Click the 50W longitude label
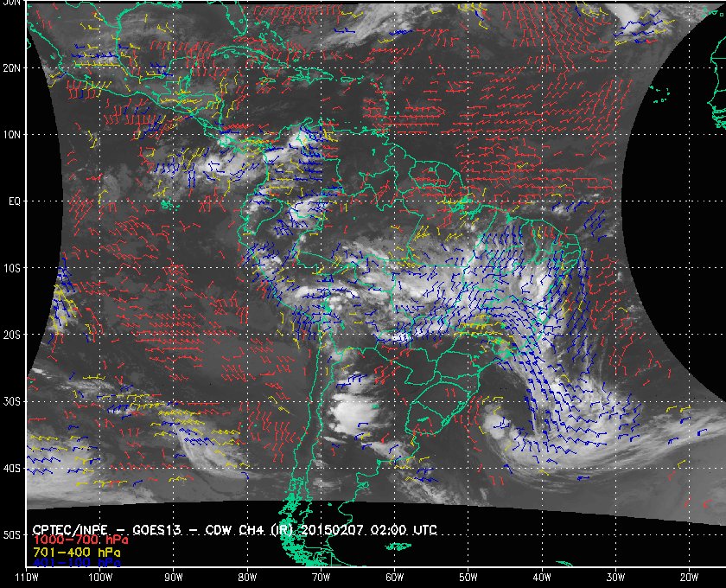The width and height of the screenshot is (726, 588). [468, 578]
